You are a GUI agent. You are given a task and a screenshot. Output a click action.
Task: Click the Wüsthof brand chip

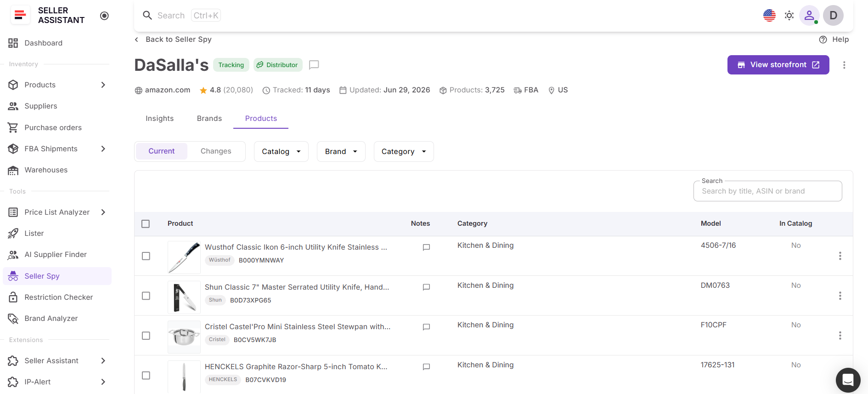point(220,260)
